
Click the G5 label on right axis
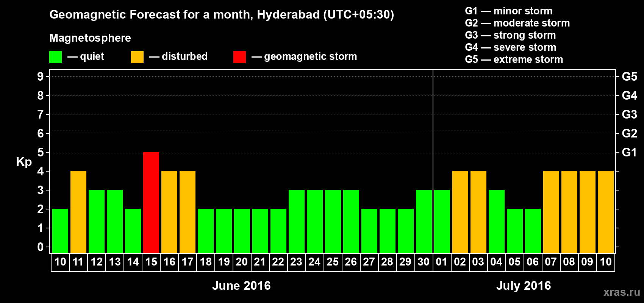coord(629,77)
